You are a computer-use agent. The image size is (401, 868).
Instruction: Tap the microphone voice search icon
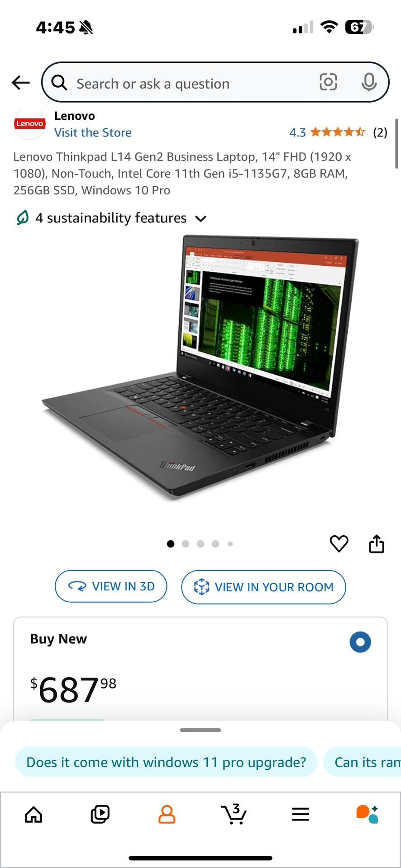[369, 82]
